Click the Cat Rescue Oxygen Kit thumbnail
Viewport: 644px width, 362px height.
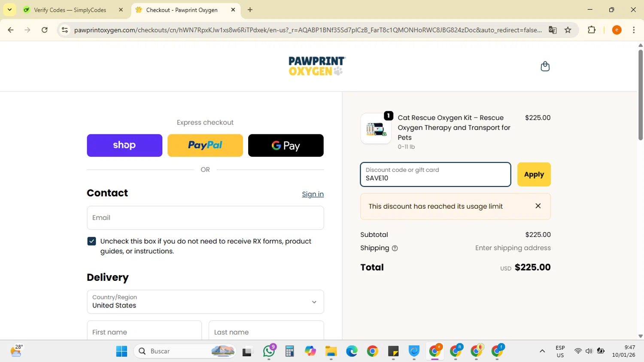(376, 128)
